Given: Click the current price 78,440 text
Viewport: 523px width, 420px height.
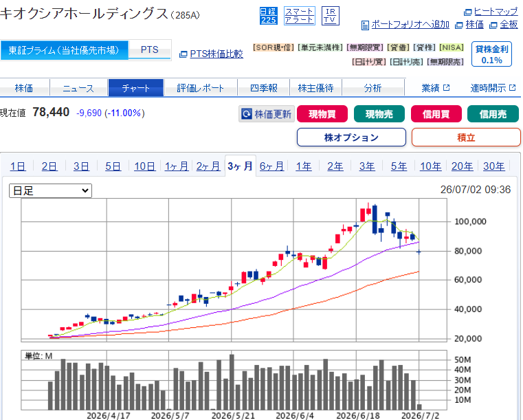Looking at the screenshot, I should pyautogui.click(x=51, y=113).
